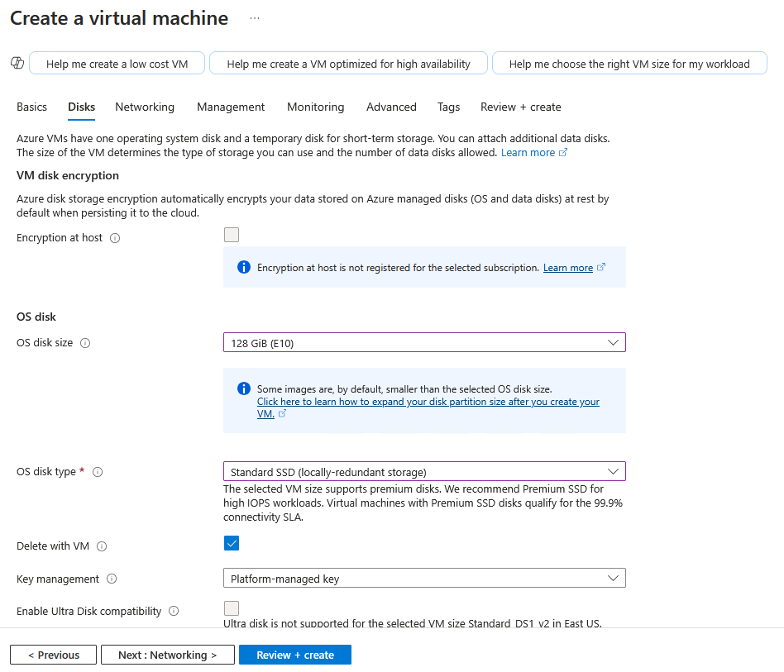Go to the Review + create tab
The image size is (784, 672).
[520, 107]
